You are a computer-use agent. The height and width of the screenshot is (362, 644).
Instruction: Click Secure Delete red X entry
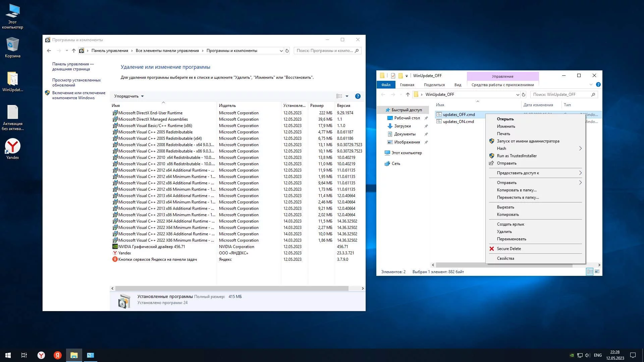(x=508, y=249)
